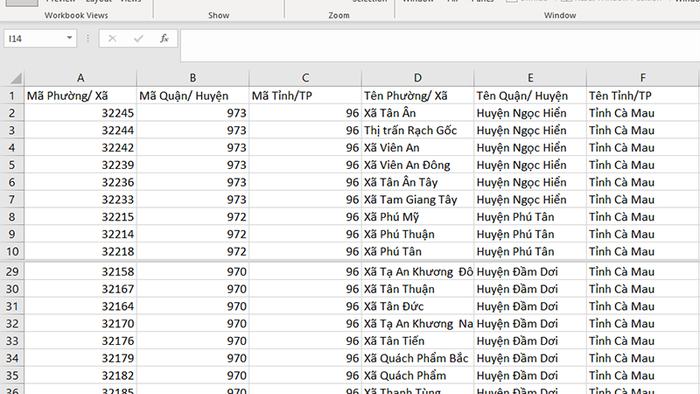The image size is (700, 394).
Task: Select cell Xã Quách Phẩm Bắc
Action: (418, 358)
